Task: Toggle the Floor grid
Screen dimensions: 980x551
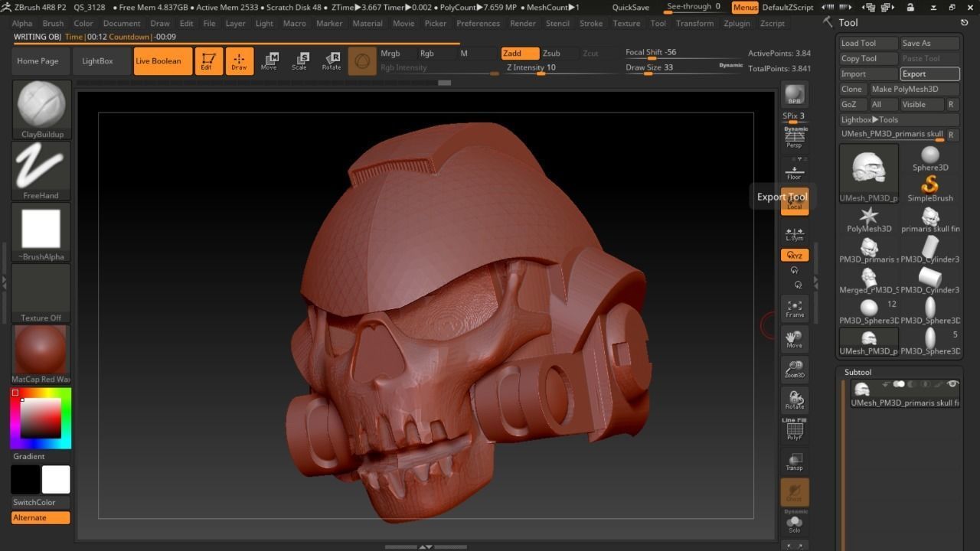Action: tap(795, 171)
